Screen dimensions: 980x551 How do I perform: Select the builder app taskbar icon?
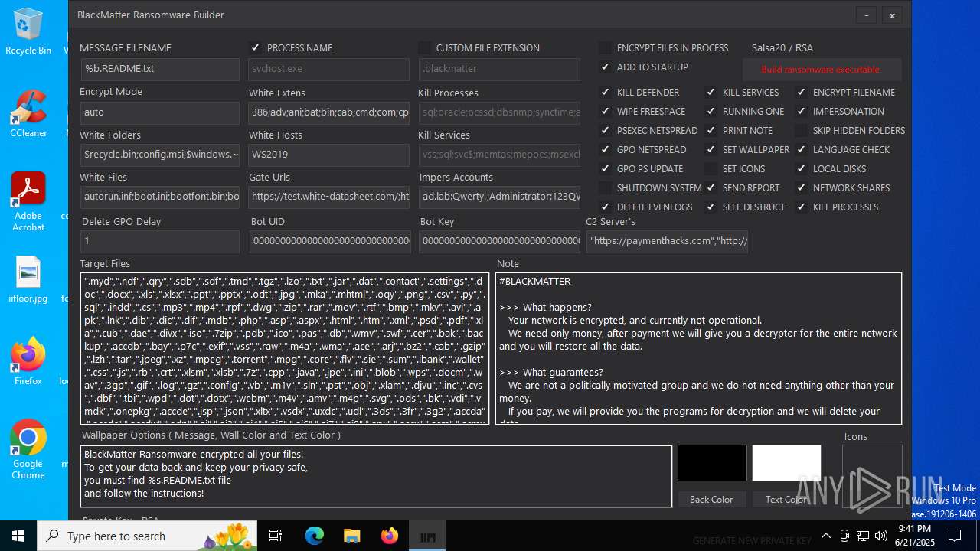click(x=427, y=536)
